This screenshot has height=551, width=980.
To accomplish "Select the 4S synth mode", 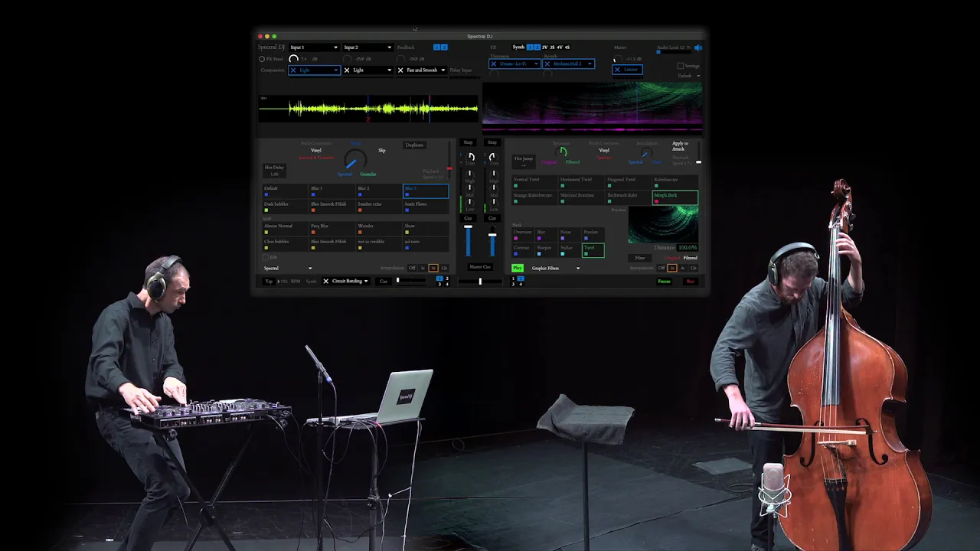I will pyautogui.click(x=567, y=47).
